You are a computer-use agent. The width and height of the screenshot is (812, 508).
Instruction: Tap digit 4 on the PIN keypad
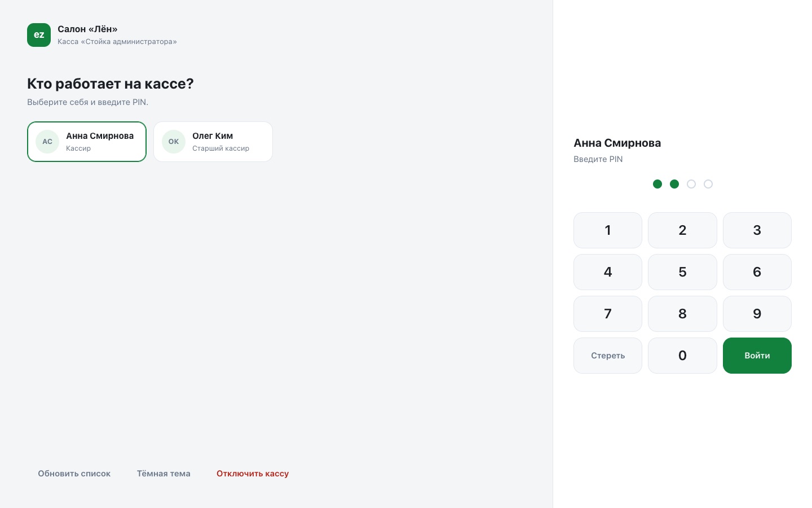point(608,272)
